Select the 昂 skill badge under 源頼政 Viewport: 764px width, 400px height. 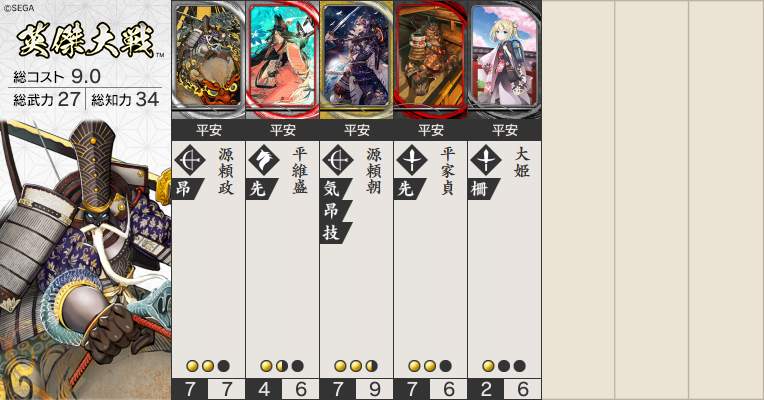(188, 189)
